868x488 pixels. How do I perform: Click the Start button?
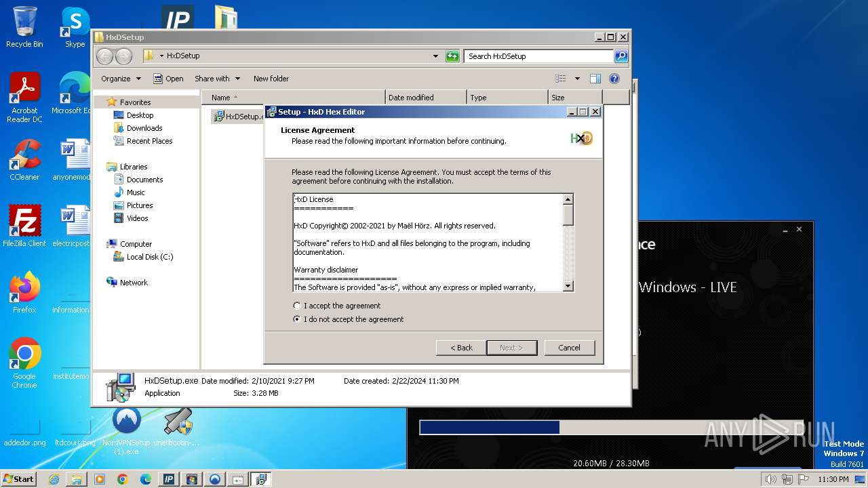point(19,479)
